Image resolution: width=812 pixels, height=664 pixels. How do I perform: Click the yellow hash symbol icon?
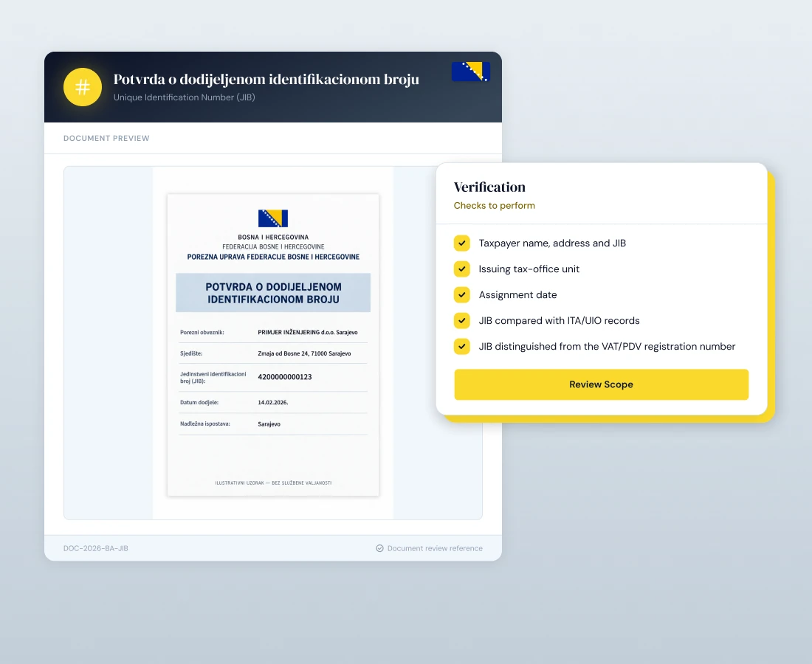click(83, 87)
